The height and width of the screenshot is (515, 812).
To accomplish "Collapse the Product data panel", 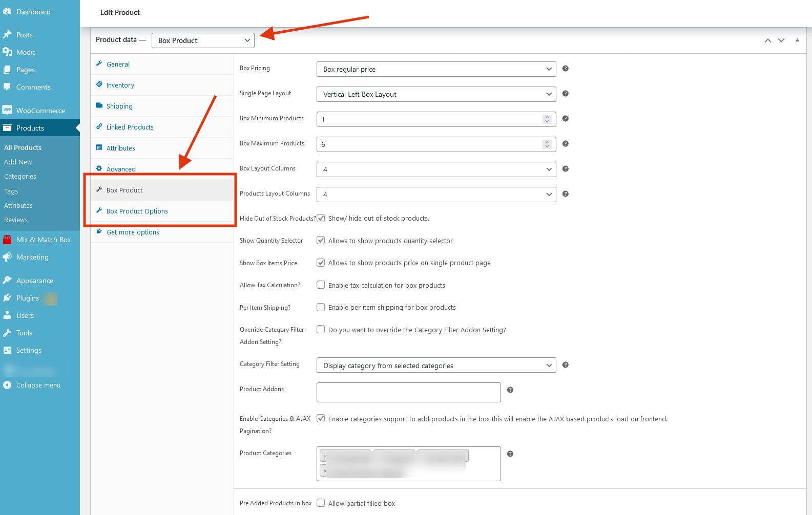I will click(797, 40).
